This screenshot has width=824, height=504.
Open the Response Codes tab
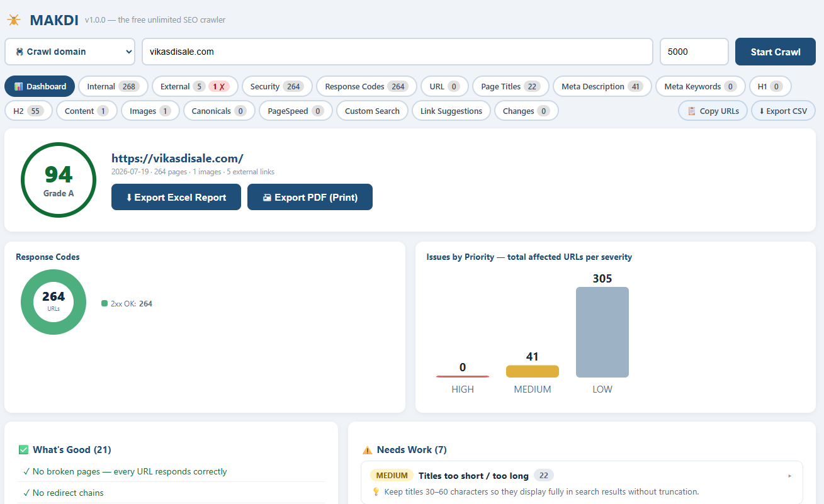366,86
